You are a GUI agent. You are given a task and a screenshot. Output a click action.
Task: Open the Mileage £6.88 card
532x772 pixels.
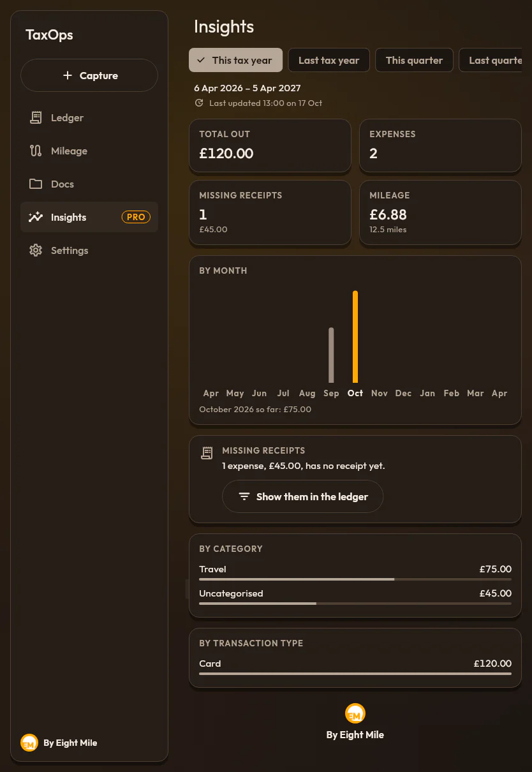pyautogui.click(x=440, y=212)
